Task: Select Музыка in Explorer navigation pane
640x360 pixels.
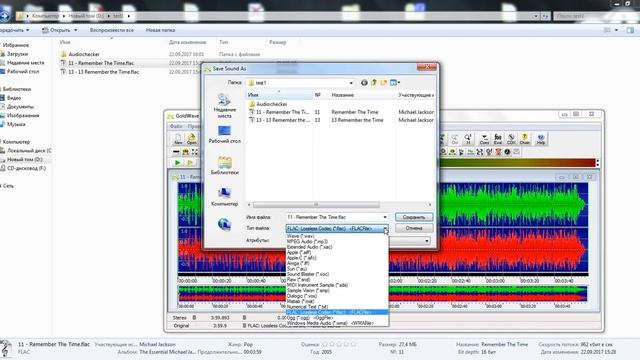Action: [16, 124]
